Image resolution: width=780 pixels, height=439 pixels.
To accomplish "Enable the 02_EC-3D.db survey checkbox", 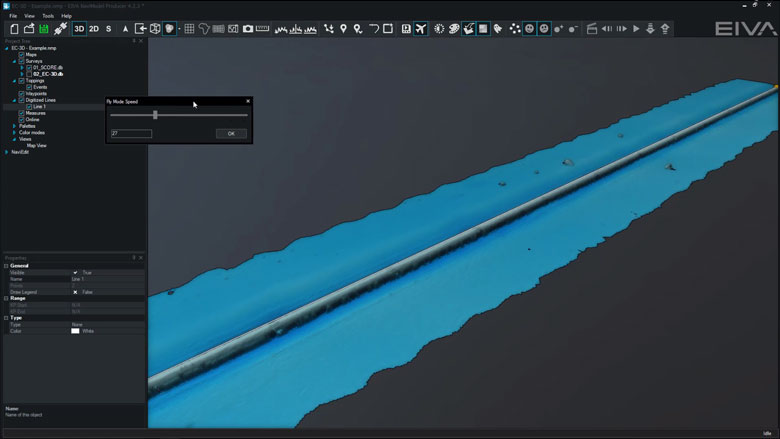I will [x=30, y=74].
